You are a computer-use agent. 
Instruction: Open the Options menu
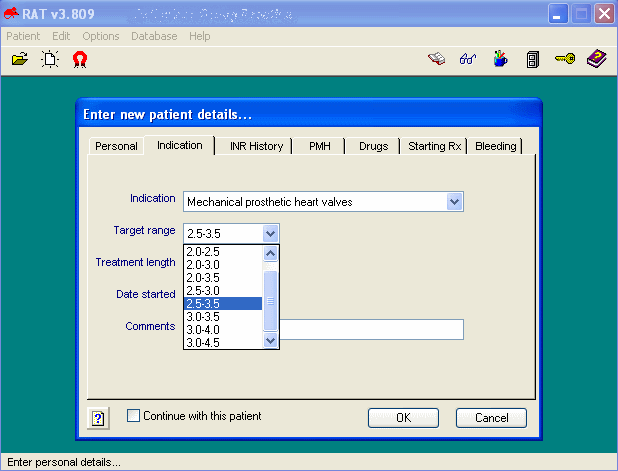pos(101,36)
